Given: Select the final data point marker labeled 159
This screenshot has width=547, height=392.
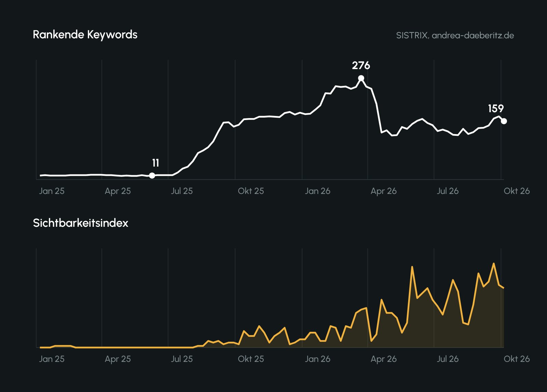Looking at the screenshot, I should (504, 121).
